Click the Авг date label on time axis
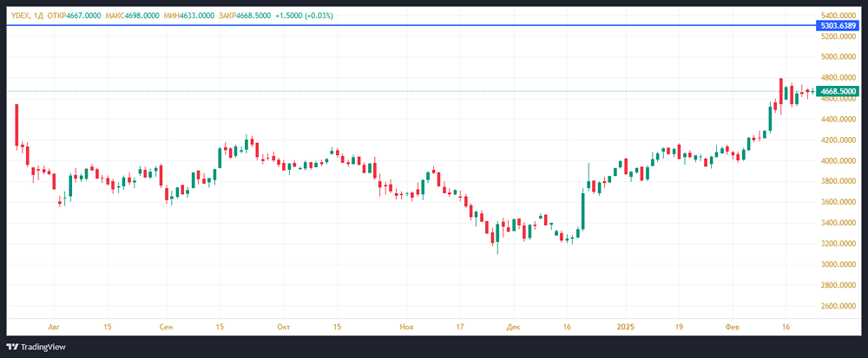Image resolution: width=868 pixels, height=358 pixels. 54,327
